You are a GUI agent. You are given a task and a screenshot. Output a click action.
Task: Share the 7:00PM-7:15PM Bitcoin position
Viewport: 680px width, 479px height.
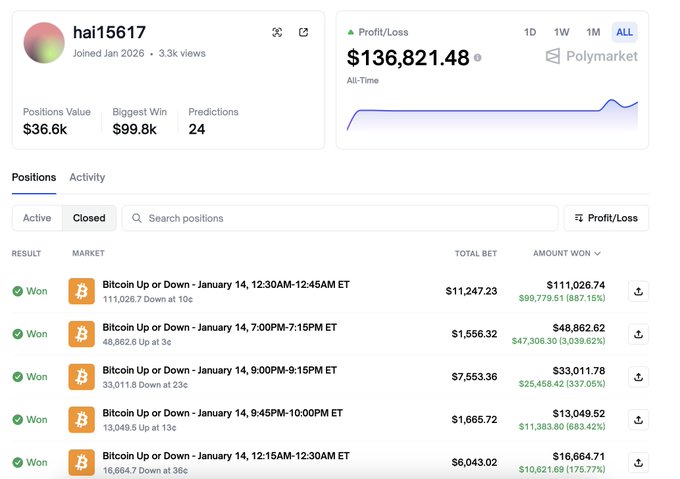638,334
